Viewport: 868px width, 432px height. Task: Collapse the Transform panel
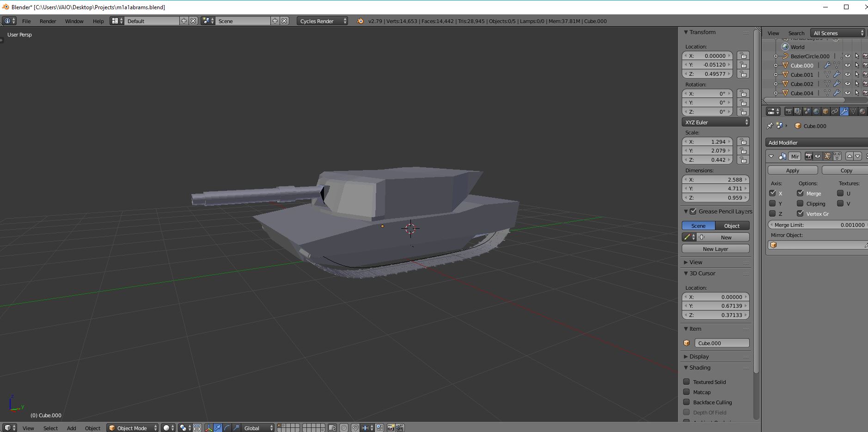tap(686, 32)
